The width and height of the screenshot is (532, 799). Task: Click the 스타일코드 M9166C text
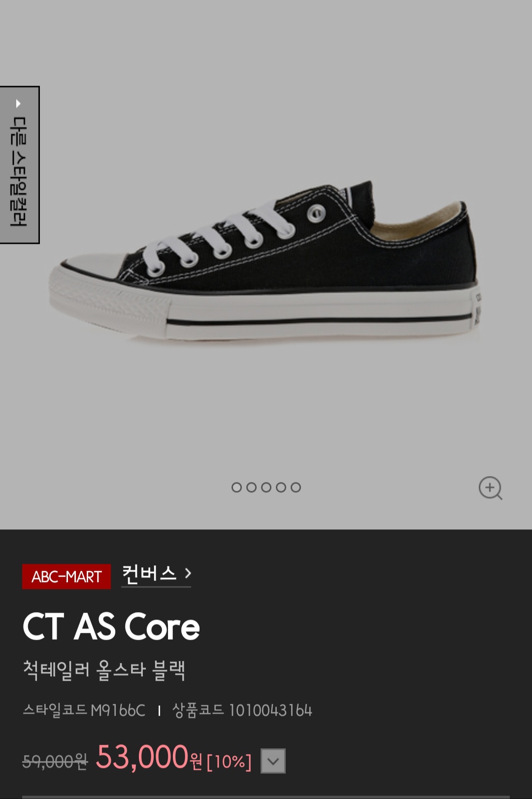tap(84, 710)
